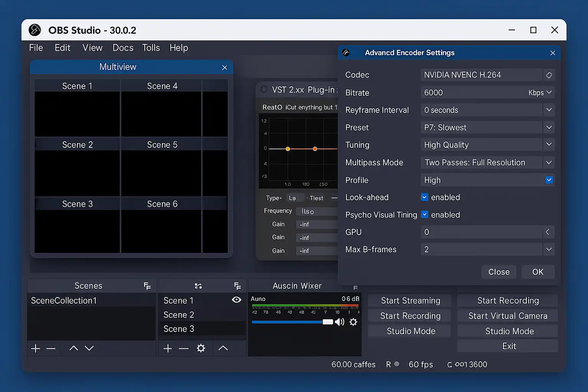Click the second EQ point on the graph

click(315, 149)
